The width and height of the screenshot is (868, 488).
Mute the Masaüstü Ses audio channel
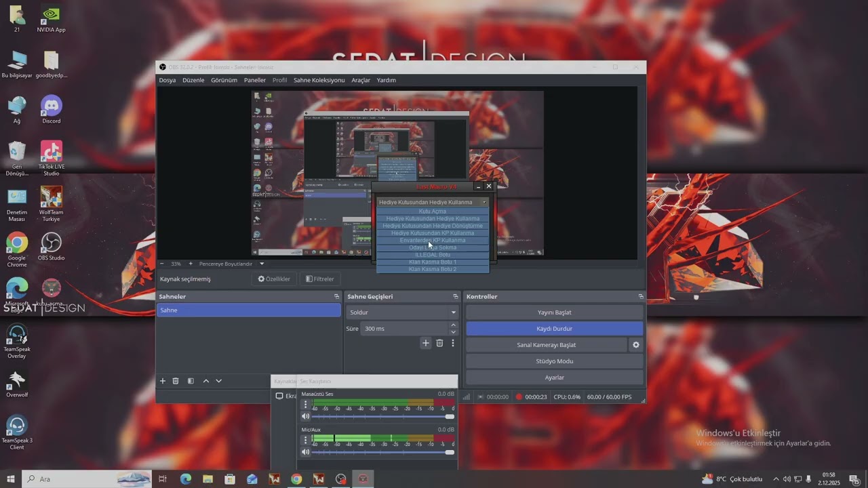coord(306,416)
